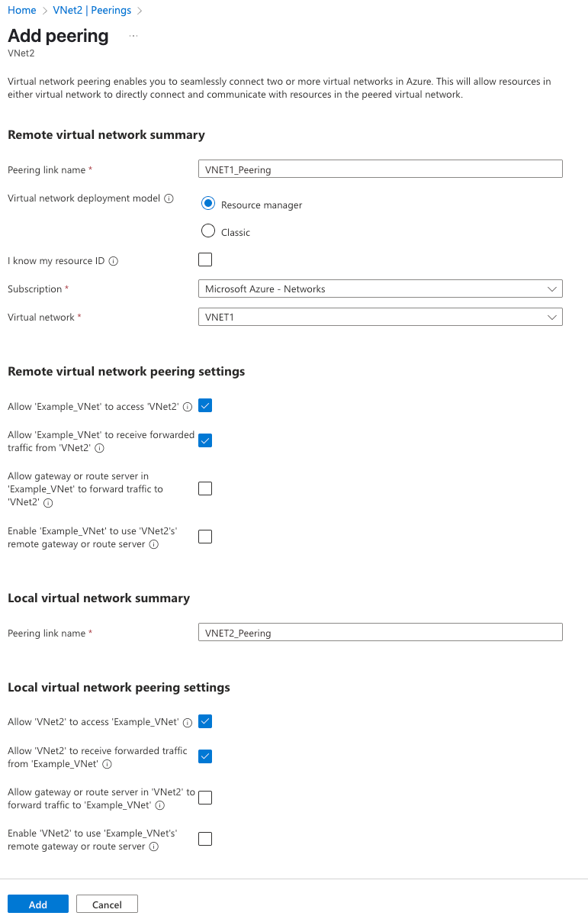Expand the Virtual network dropdown
This screenshot has width=588, height=919.
(x=380, y=317)
